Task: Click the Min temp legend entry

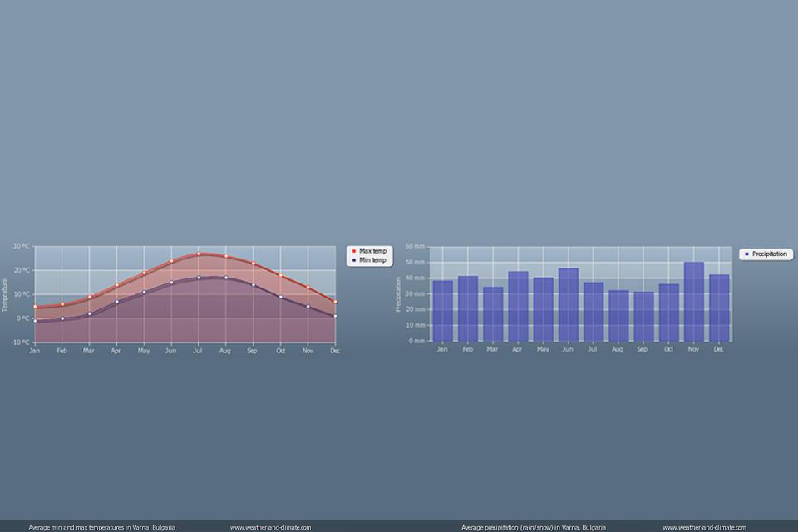Action: point(372,260)
